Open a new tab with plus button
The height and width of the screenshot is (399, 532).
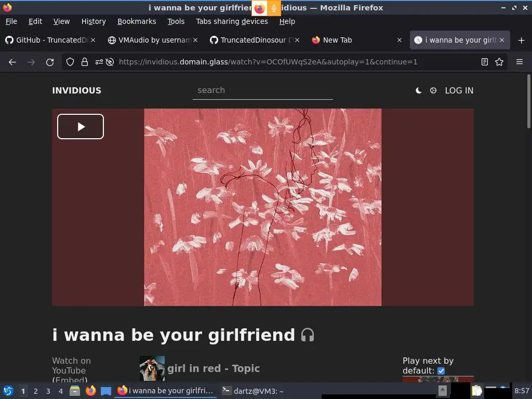[522, 41]
